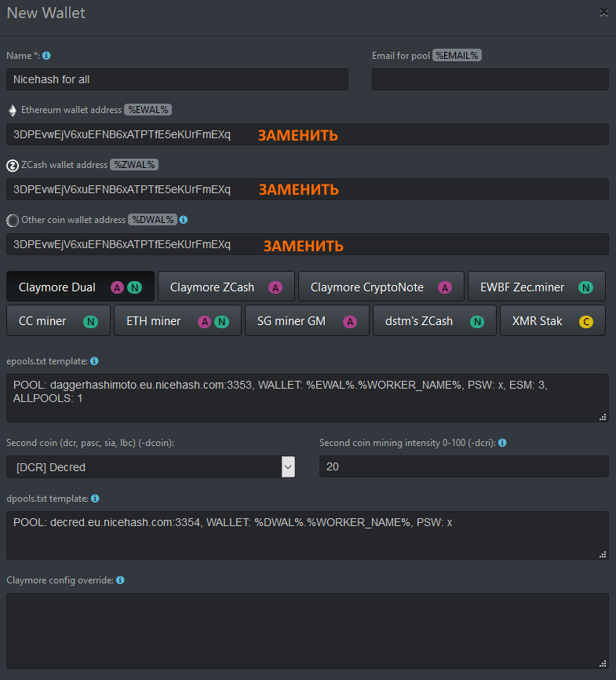Click info icon beside Claymore config override
The image size is (616, 680).
(120, 580)
